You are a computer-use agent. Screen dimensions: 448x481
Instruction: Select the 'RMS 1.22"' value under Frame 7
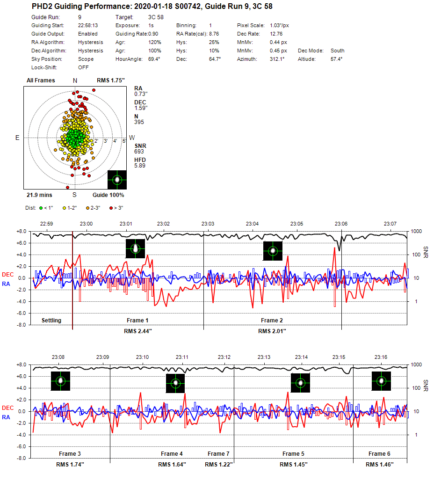click(x=219, y=465)
